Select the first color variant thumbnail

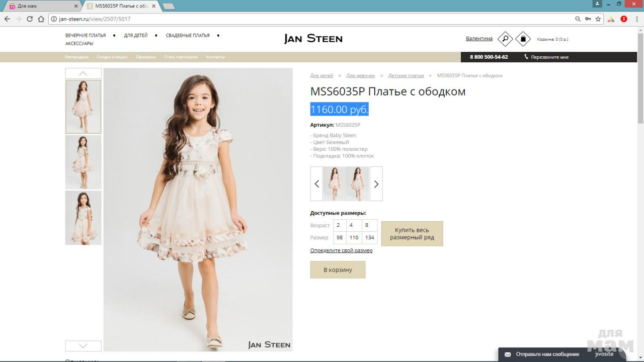(x=335, y=184)
